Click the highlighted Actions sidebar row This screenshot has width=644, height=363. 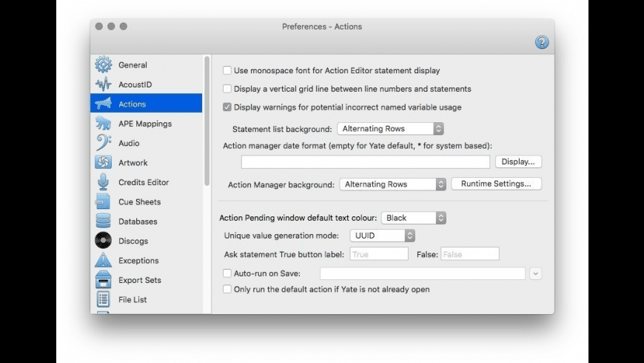point(147,104)
